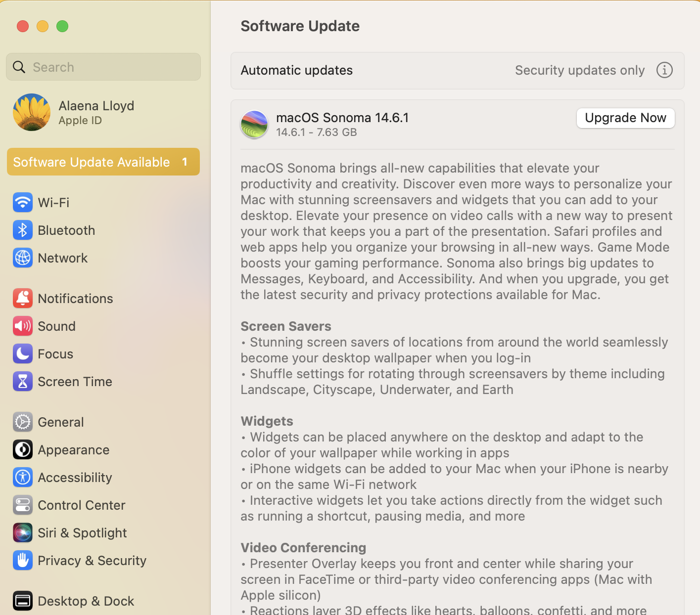Viewport: 700px width, 615px height.
Task: Click the Focus moon icon
Action: (x=23, y=354)
